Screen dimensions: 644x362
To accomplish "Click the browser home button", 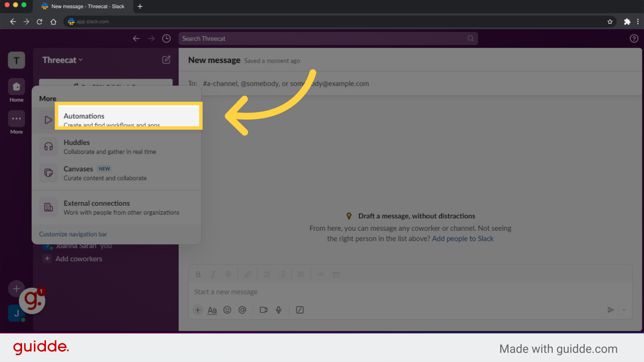I will coord(53,21).
